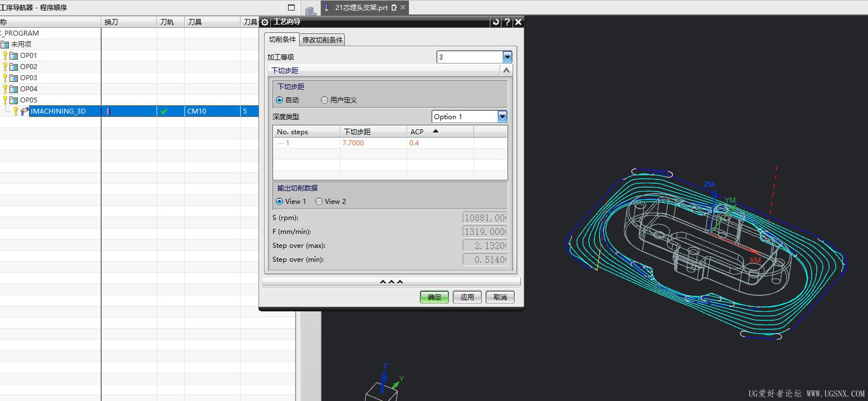Switch to the 切削条件 tab
868x401 pixels.
tap(282, 39)
